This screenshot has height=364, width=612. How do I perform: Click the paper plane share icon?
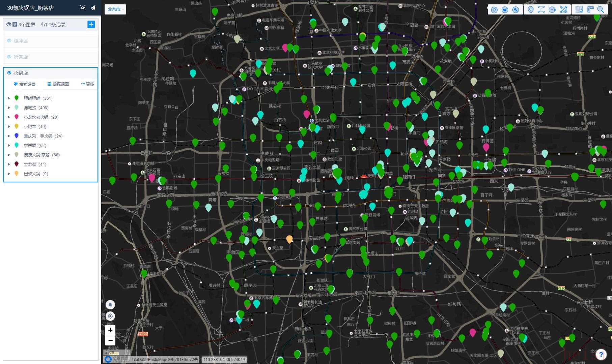pyautogui.click(x=93, y=8)
